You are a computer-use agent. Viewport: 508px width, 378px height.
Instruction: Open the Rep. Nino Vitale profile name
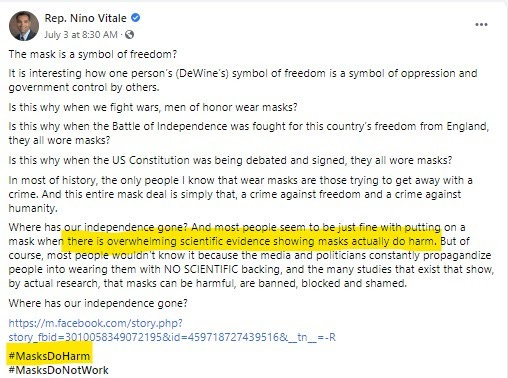pyautogui.click(x=85, y=18)
